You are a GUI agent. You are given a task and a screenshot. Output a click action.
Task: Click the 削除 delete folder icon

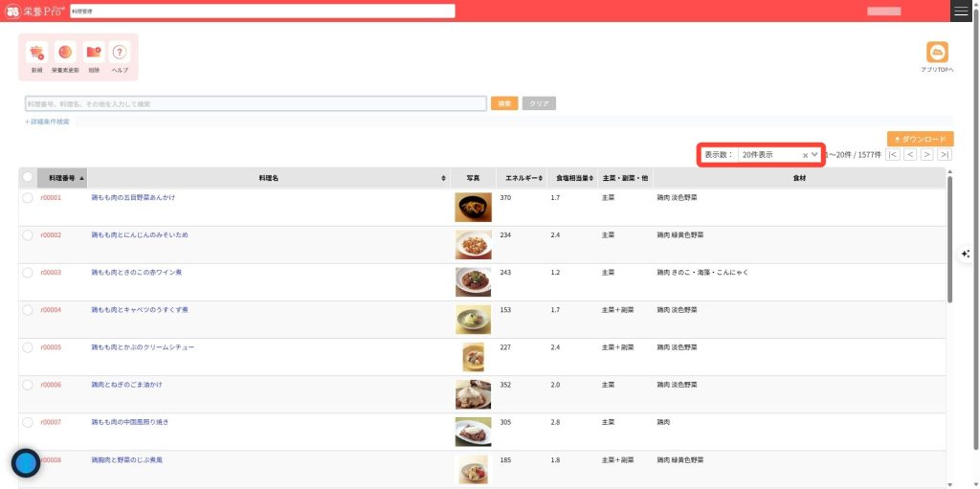tap(93, 54)
